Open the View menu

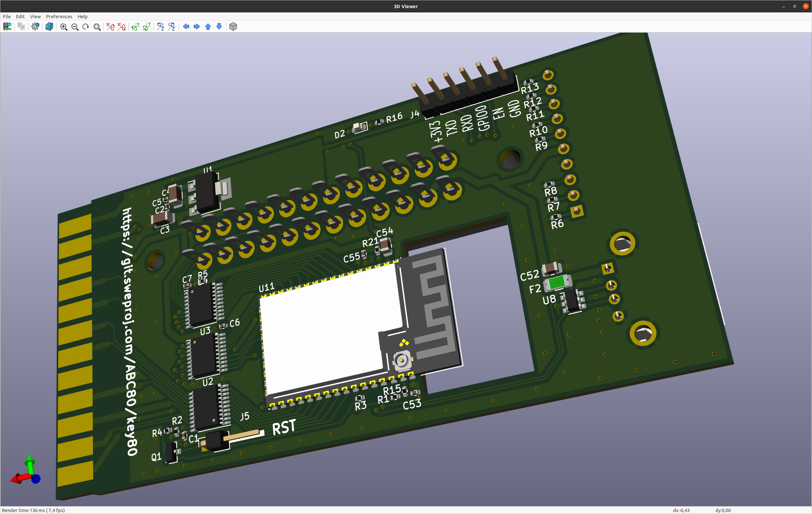(35, 17)
